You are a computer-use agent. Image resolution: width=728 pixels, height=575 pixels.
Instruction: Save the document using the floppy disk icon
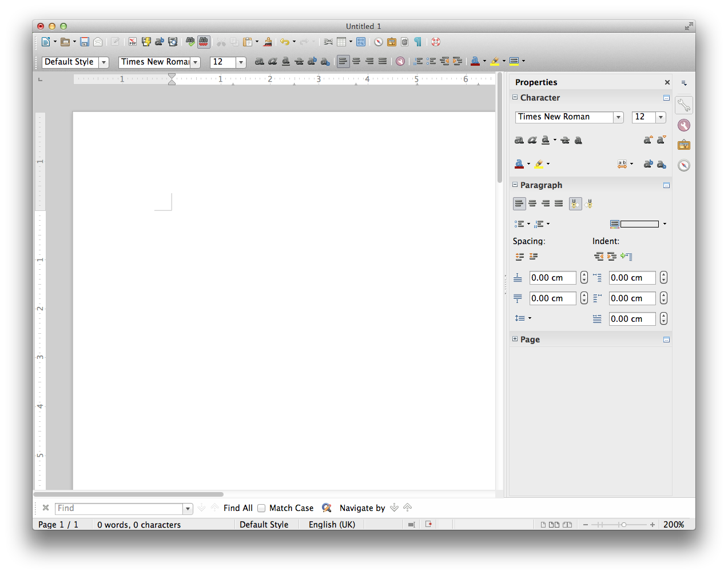(x=85, y=42)
